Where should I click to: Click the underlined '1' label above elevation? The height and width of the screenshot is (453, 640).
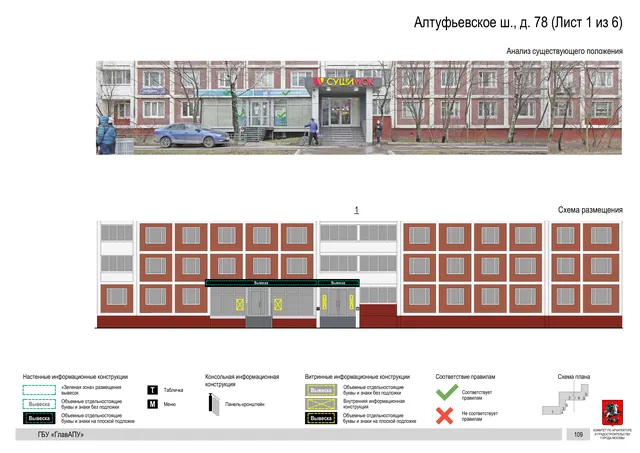click(x=356, y=210)
